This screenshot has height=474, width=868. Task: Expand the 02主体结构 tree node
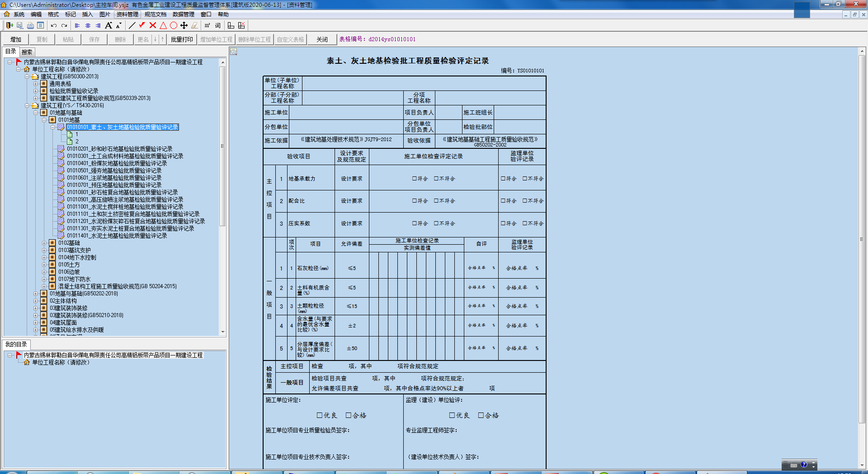pos(36,301)
